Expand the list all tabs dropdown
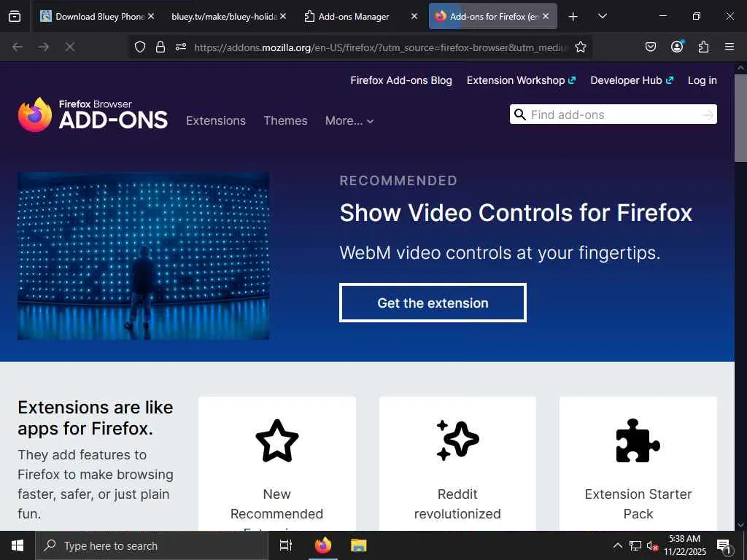The width and height of the screenshot is (747, 560). tap(602, 16)
